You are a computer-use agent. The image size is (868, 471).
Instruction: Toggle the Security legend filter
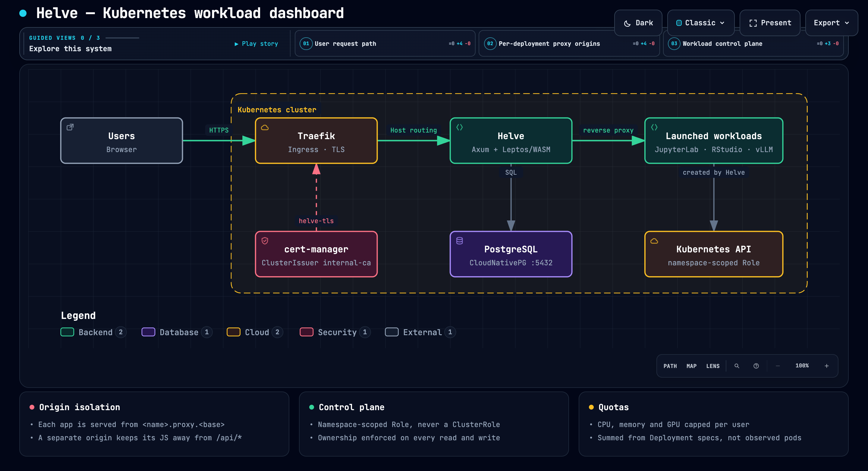(336, 332)
